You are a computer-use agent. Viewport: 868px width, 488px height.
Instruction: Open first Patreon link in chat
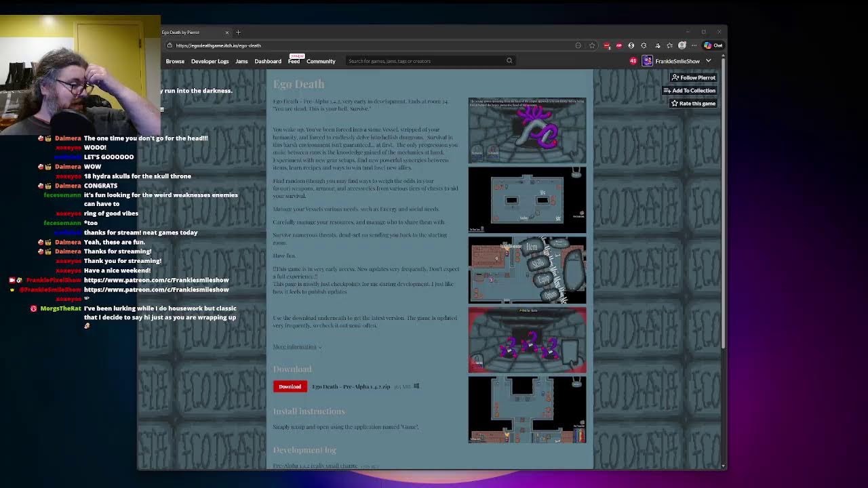tap(156, 280)
